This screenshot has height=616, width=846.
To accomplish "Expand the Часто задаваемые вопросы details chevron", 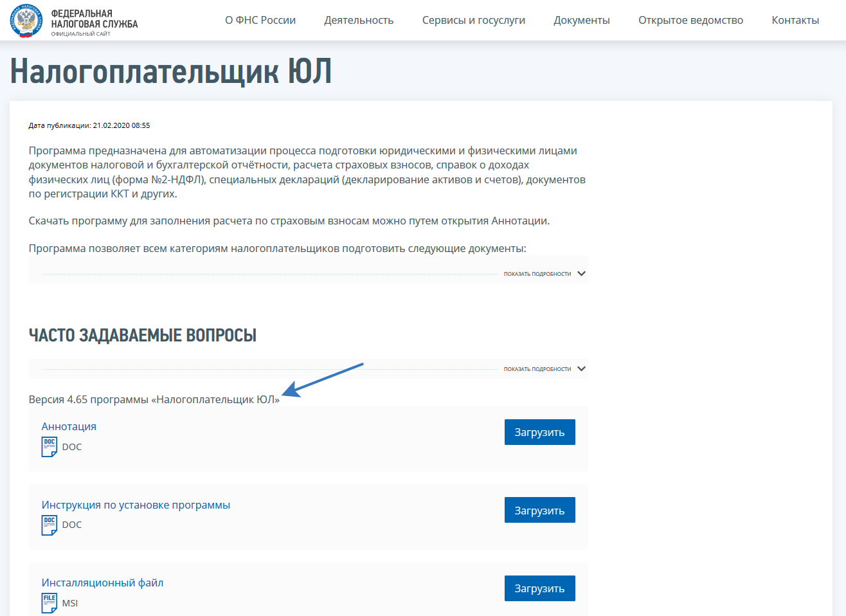I will 582,368.
